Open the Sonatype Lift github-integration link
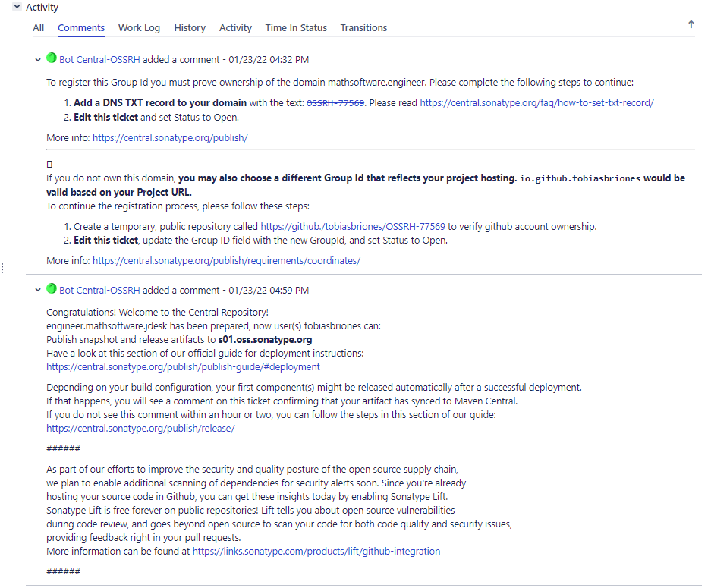The width and height of the screenshot is (711, 588). point(316,552)
